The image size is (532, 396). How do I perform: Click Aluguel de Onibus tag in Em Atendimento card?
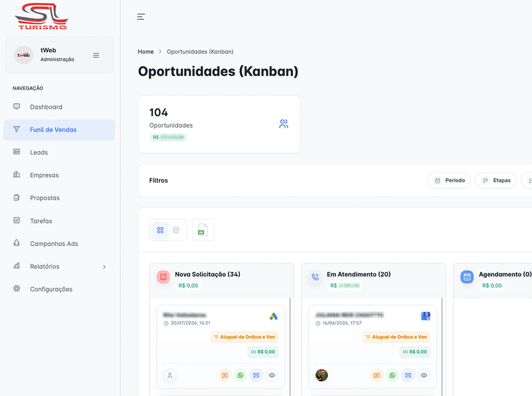[x=396, y=337]
